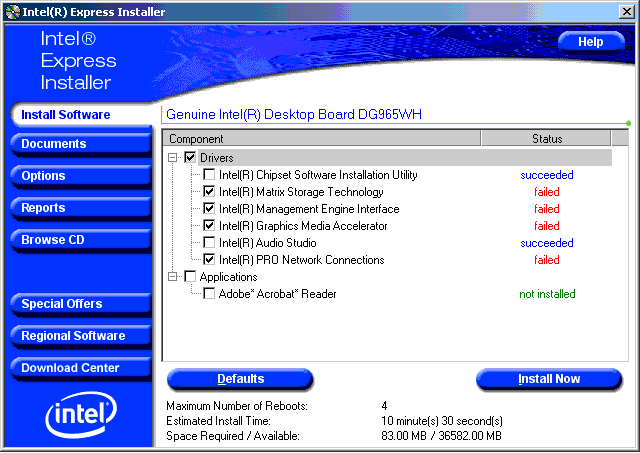Click 'failed' status for Management Engine Interface

pos(547,209)
